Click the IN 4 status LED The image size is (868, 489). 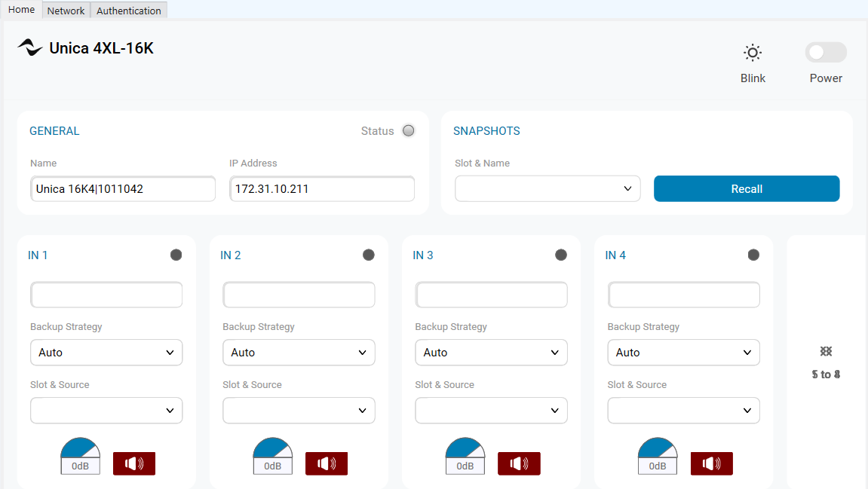pos(753,255)
